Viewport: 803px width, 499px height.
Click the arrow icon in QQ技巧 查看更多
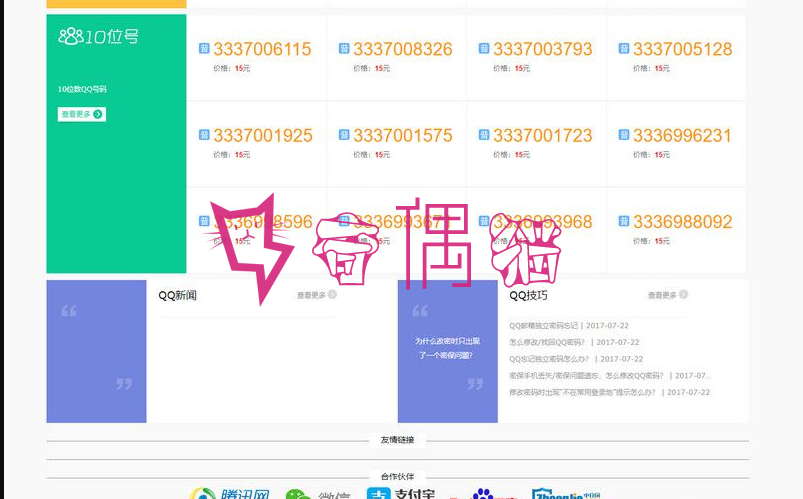[x=683, y=294]
